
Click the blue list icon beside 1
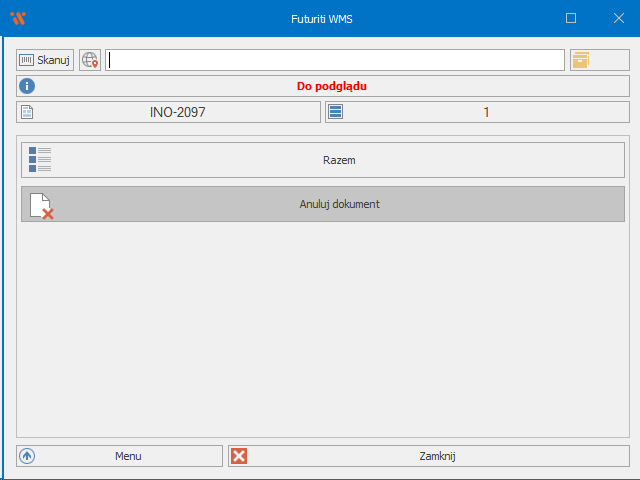tap(336, 112)
